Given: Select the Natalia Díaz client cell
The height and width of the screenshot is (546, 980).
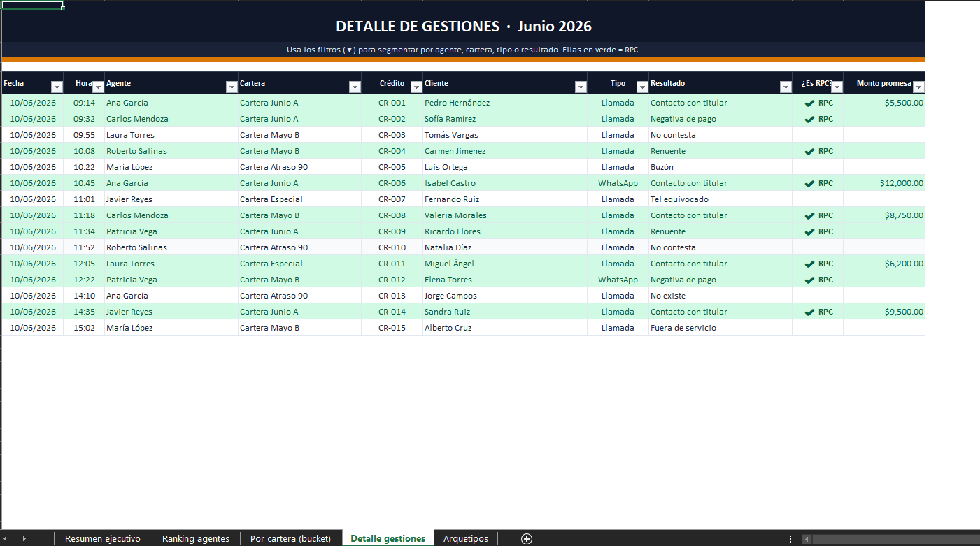Looking at the screenshot, I should click(505, 247).
